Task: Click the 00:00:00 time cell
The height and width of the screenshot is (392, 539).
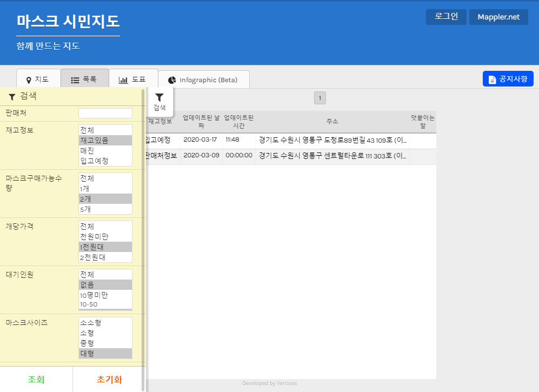Action: pos(239,155)
